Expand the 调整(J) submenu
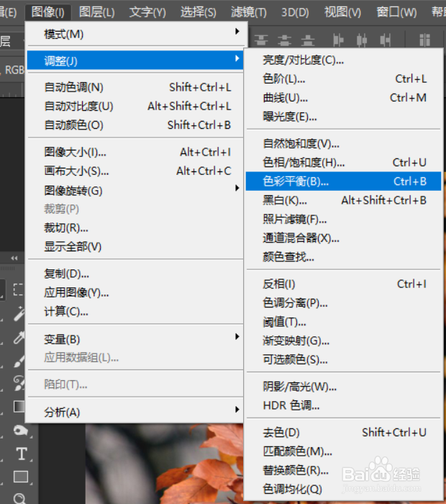Screen dimensions: 446x504 pos(136,60)
